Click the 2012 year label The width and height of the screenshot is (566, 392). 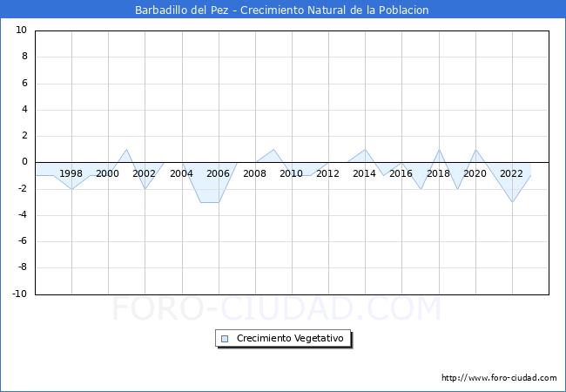(x=327, y=173)
